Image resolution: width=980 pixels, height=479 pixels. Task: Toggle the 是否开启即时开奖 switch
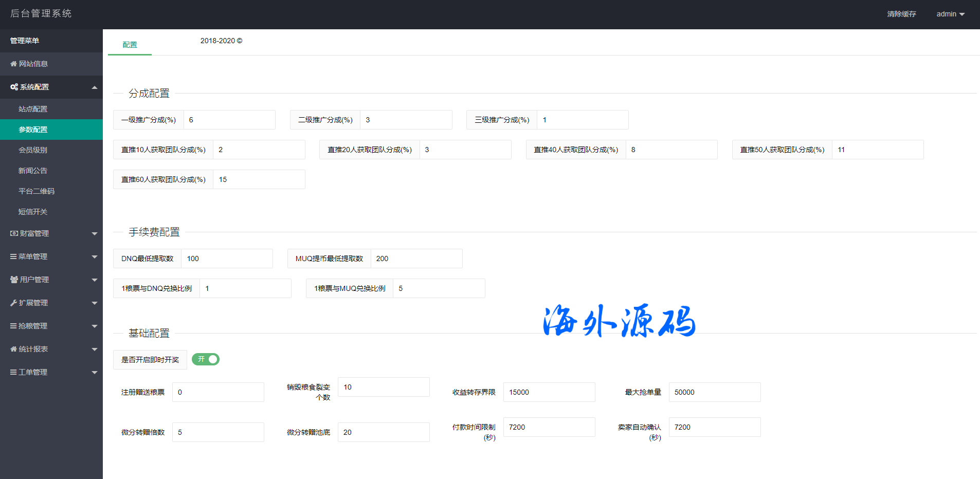206,359
